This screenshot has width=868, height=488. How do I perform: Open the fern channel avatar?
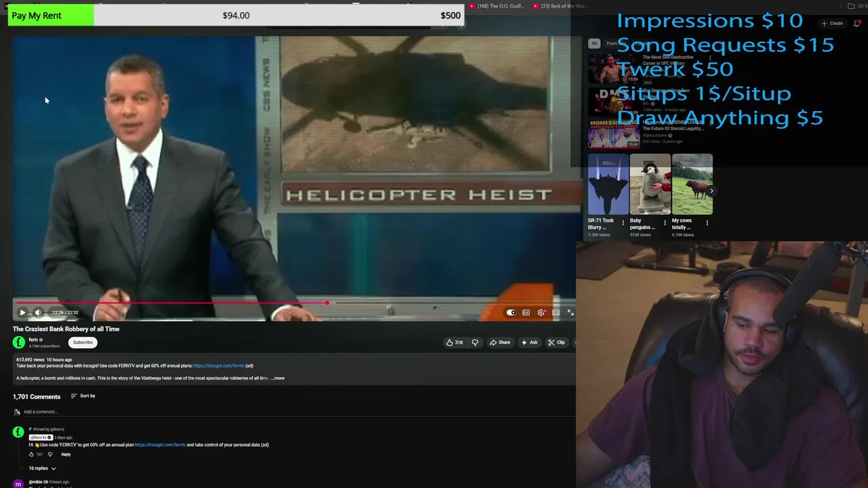click(19, 342)
